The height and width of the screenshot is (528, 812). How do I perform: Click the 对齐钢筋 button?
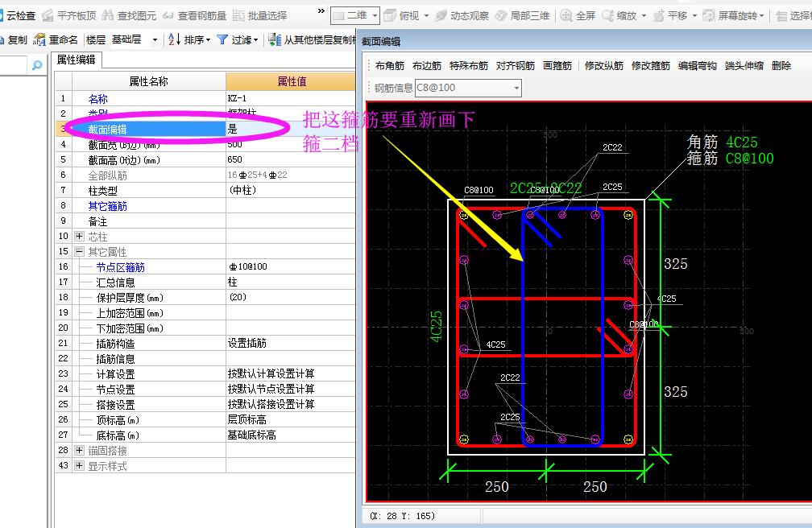[x=516, y=66]
